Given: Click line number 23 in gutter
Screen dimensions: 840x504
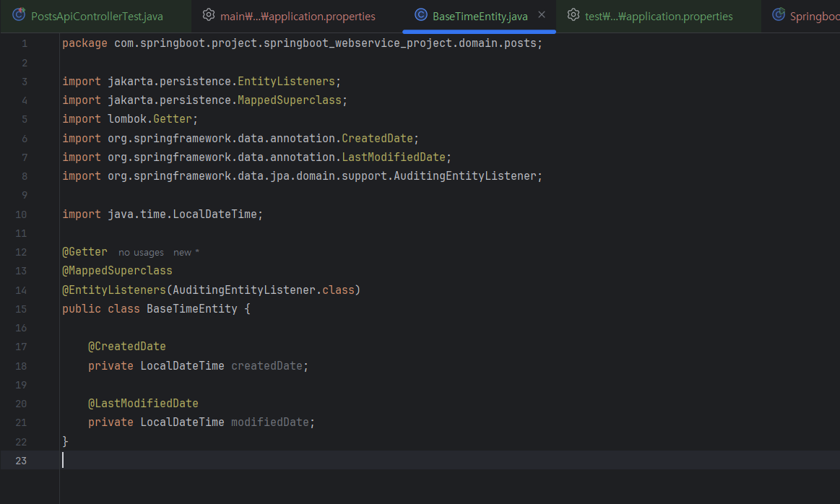Looking at the screenshot, I should (x=21, y=461).
